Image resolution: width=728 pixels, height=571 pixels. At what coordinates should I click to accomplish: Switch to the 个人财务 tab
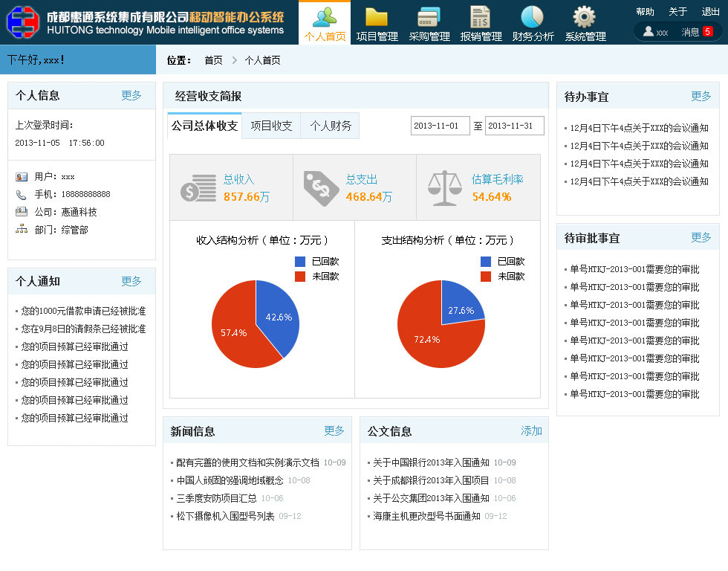coord(331,125)
